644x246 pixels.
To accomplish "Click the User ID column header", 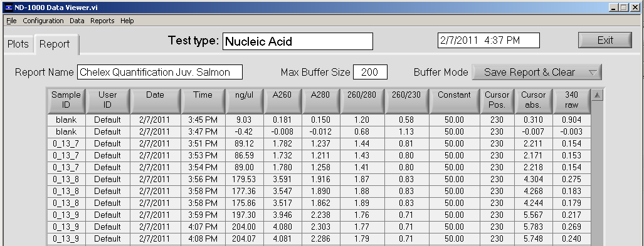I will point(108,100).
